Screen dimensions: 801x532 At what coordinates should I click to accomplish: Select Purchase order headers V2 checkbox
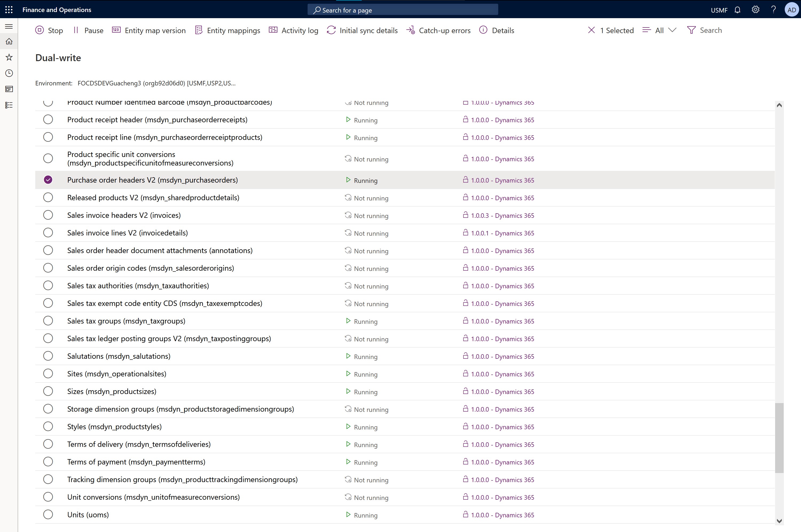[x=48, y=180]
